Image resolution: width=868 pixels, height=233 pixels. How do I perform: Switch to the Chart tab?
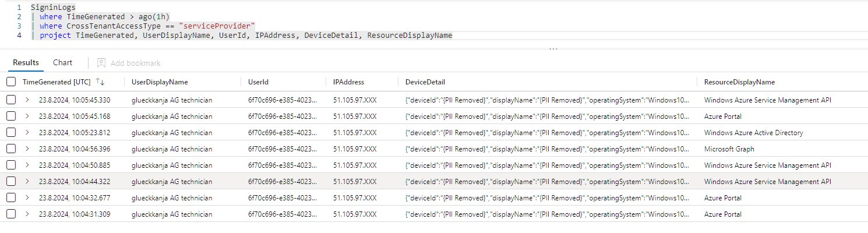(62, 62)
